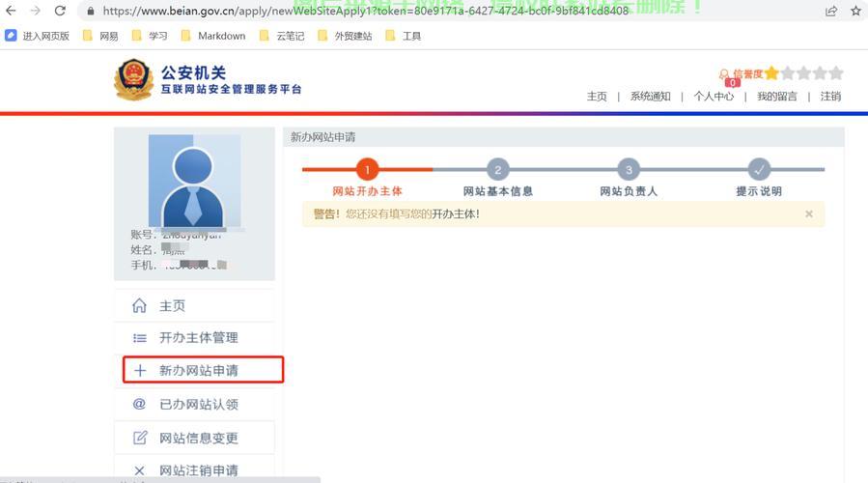Screen dimensions: 868x483
Task: Open 我的留言 in top navigation
Action: [x=777, y=97]
